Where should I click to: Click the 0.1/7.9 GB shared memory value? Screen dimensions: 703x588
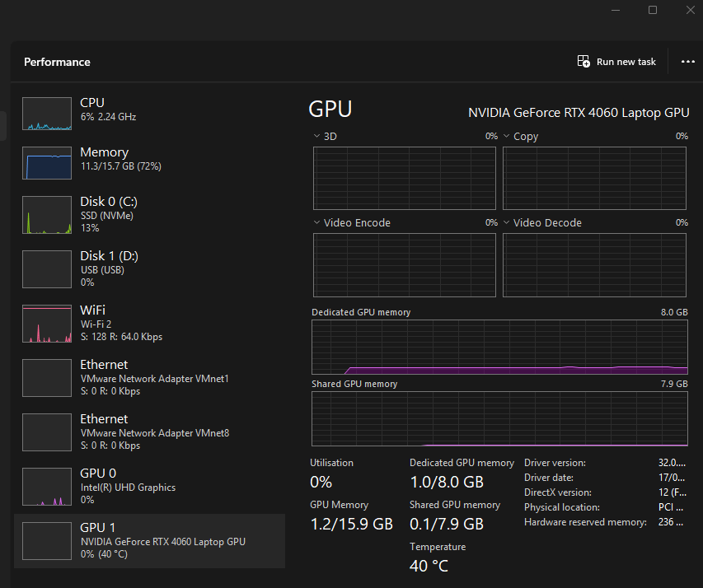447,524
